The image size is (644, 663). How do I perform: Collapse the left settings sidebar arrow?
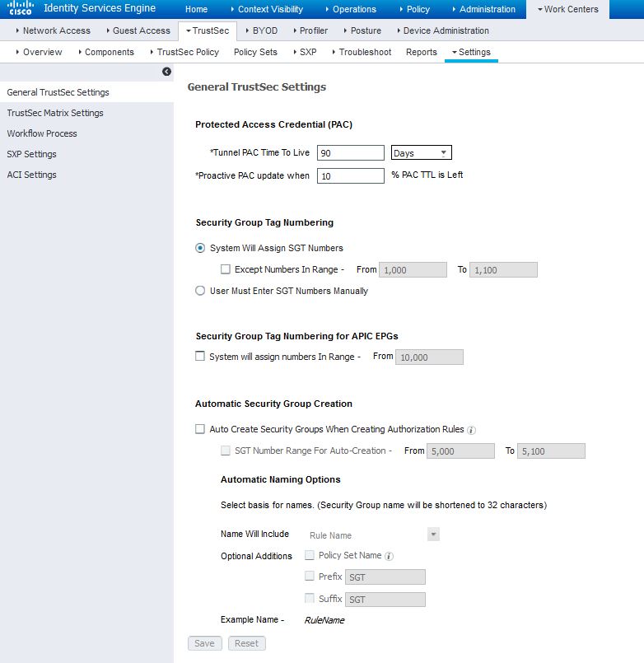point(166,72)
